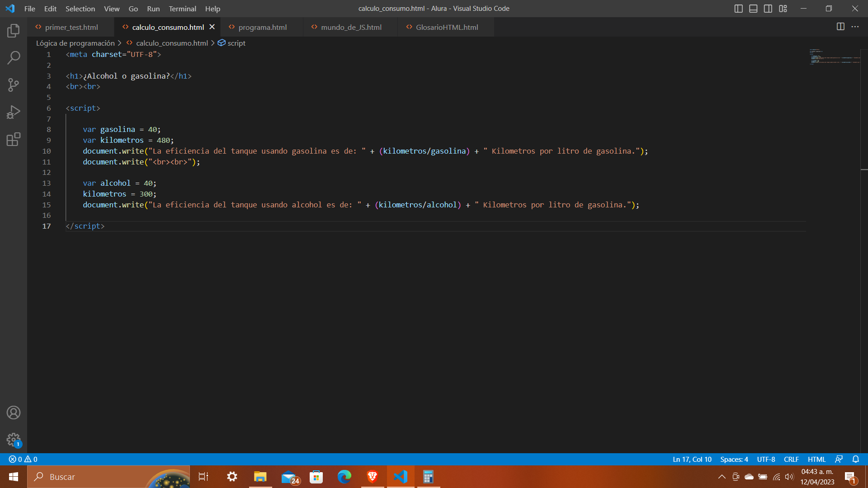Open volume control in system tray
Screen dimensions: 868x488
point(789,477)
